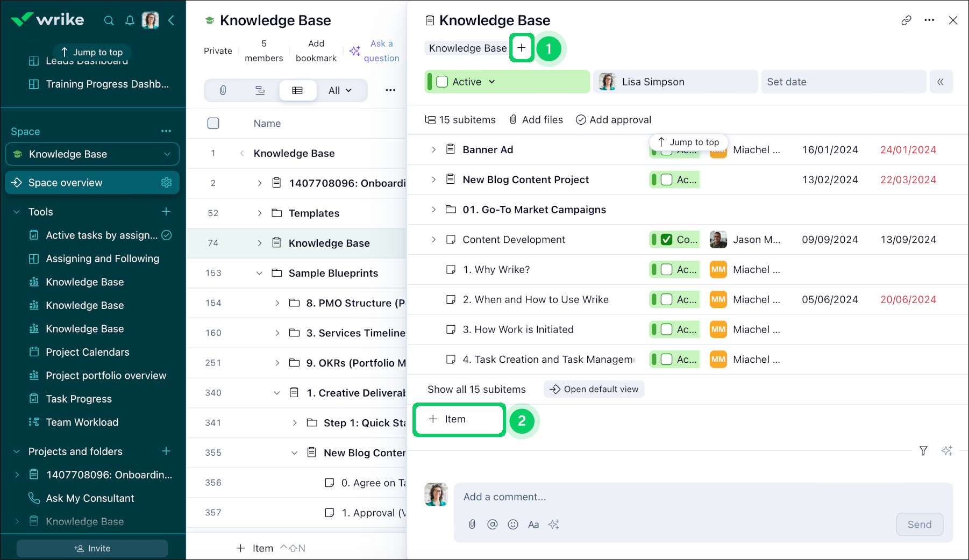Select all rows with header checkbox

coord(213,124)
